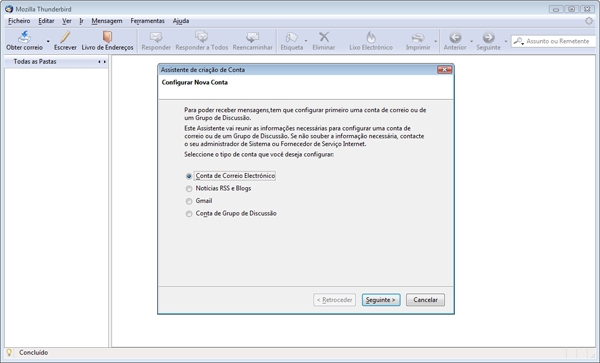Open the Anterior dropdown arrow

tap(471, 41)
